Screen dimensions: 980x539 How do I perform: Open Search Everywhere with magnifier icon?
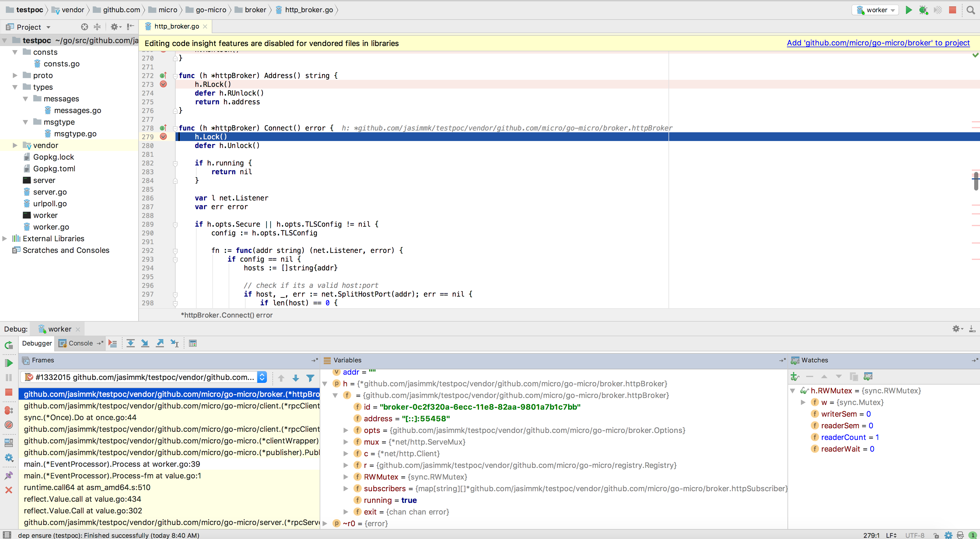coord(970,10)
